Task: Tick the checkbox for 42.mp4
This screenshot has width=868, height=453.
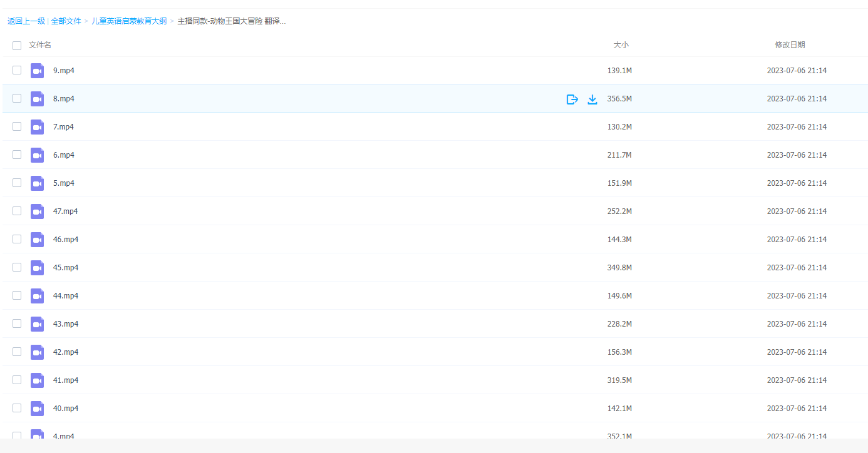Action: (x=17, y=352)
